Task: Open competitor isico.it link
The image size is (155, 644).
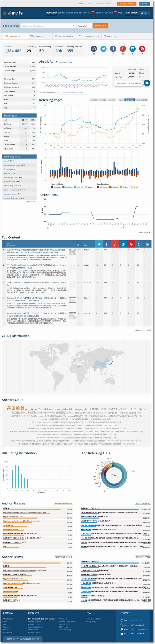Action: pyautogui.click(x=6, y=161)
